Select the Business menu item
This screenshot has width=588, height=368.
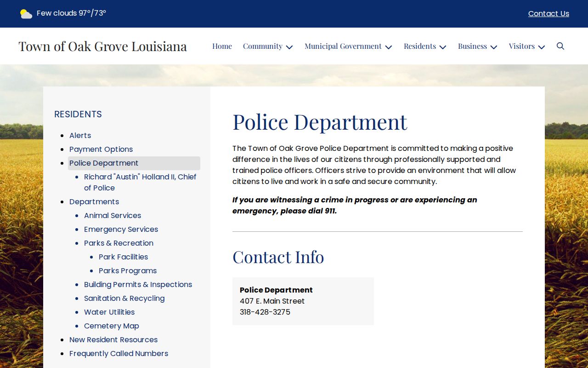click(x=472, y=46)
